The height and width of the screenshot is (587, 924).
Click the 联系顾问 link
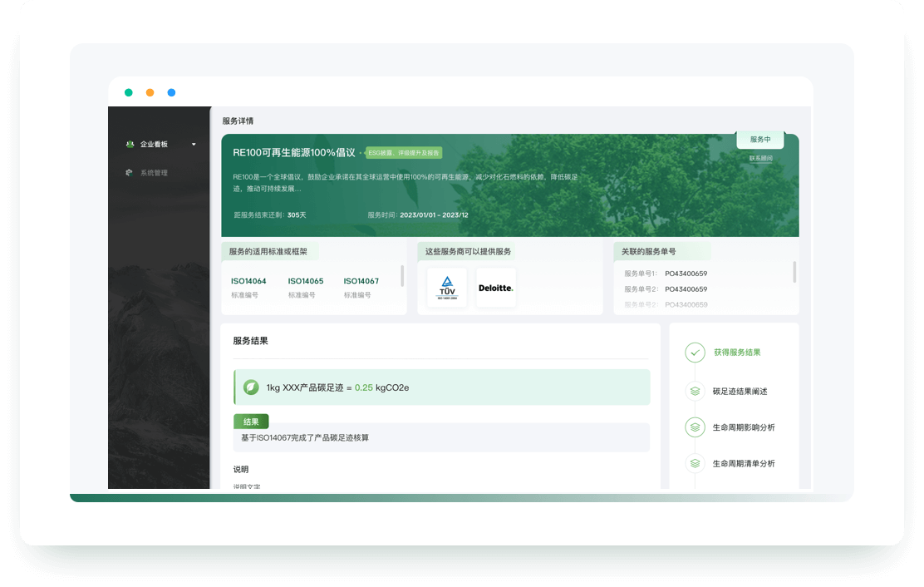pyautogui.click(x=760, y=158)
